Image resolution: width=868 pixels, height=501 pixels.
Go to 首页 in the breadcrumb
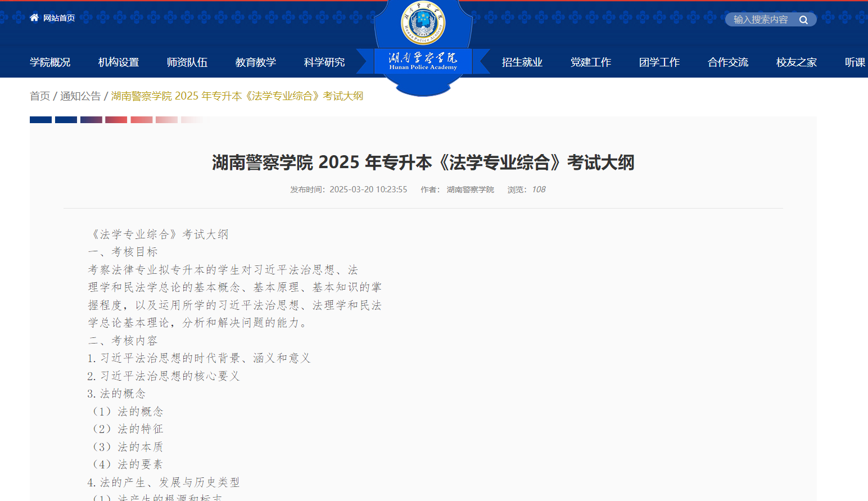tap(40, 96)
